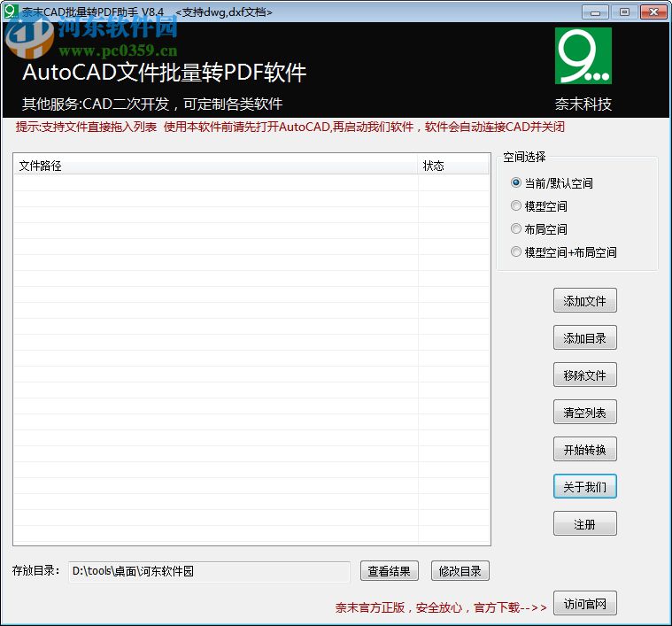This screenshot has height=626, width=672.
Task: Click the green 奈末科技 logo
Action: [583, 56]
